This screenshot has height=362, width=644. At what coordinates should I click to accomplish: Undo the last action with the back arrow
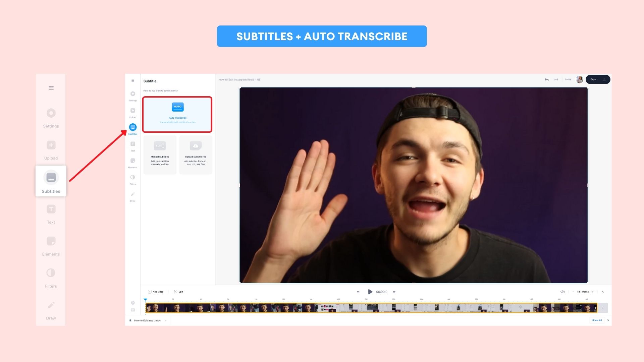[547, 79]
